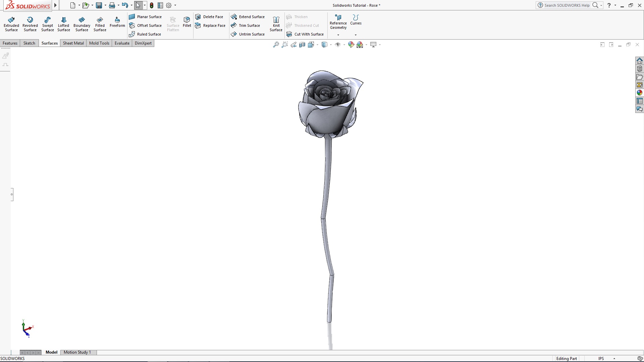Image resolution: width=644 pixels, height=362 pixels.
Task: Select the Knit Surface tool
Action: pyautogui.click(x=276, y=23)
